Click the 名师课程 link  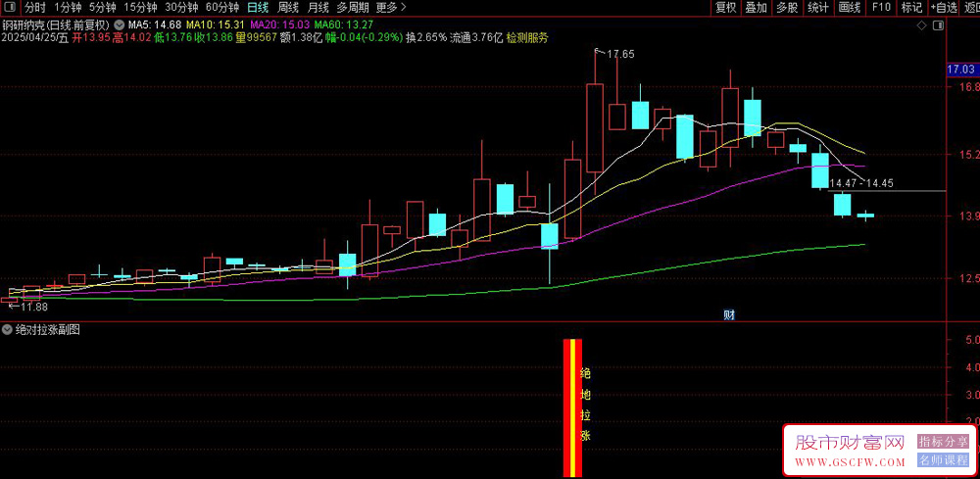point(943,461)
